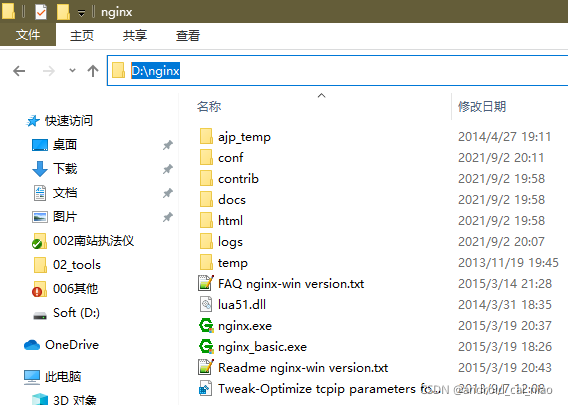The width and height of the screenshot is (568, 405).
Task: Click the D:\nginx address bar field
Action: pyautogui.click(x=337, y=71)
